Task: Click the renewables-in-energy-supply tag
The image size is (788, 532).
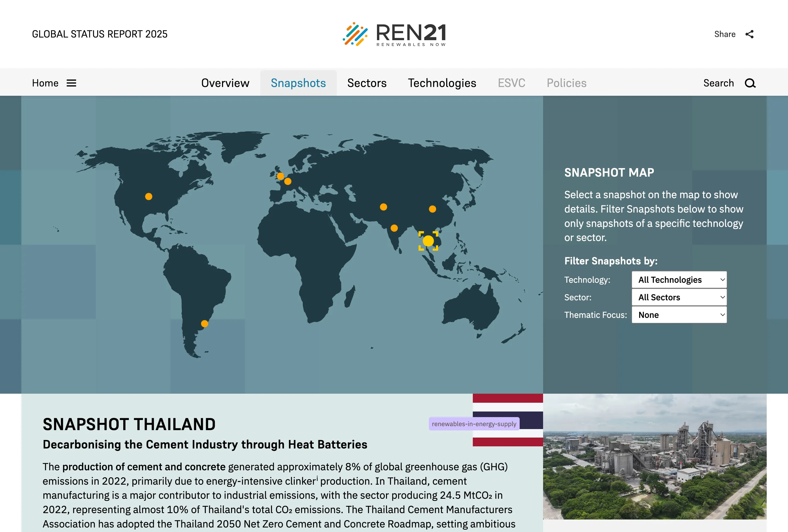Action: click(x=474, y=424)
